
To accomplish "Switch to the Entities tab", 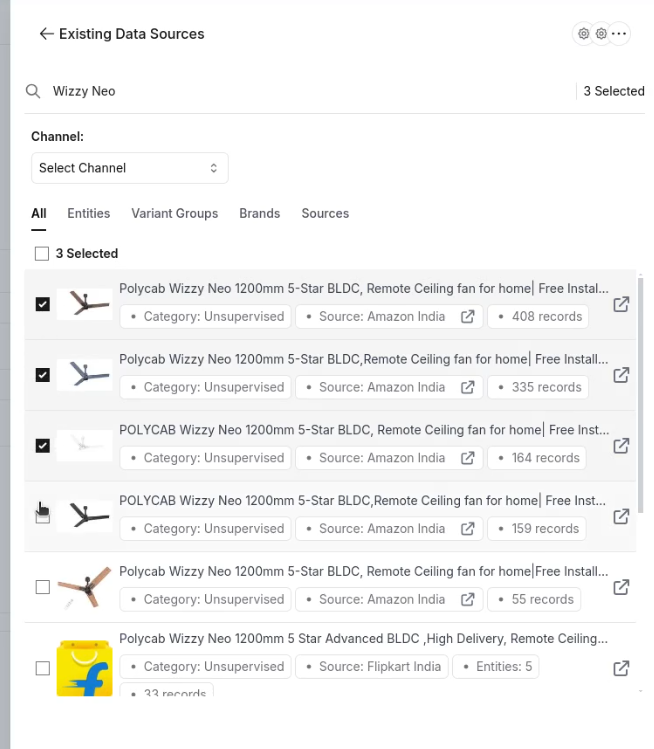I will coord(89,214).
